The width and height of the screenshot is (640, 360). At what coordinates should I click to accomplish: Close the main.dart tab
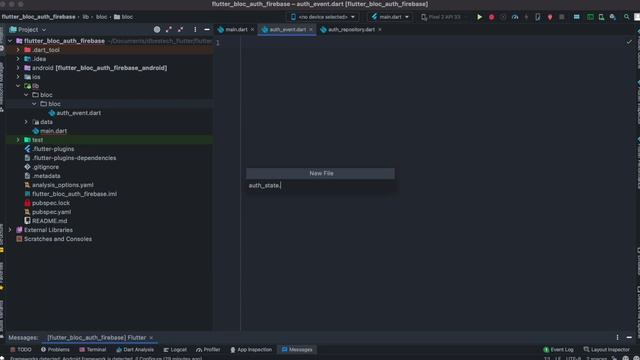click(x=252, y=29)
